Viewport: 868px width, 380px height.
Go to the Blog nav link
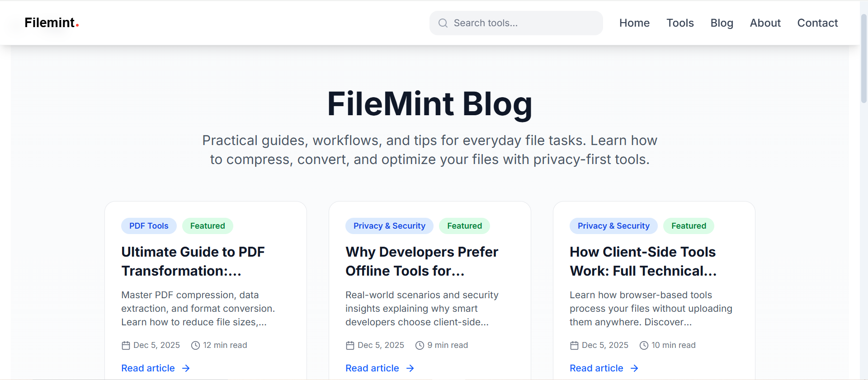pos(722,23)
